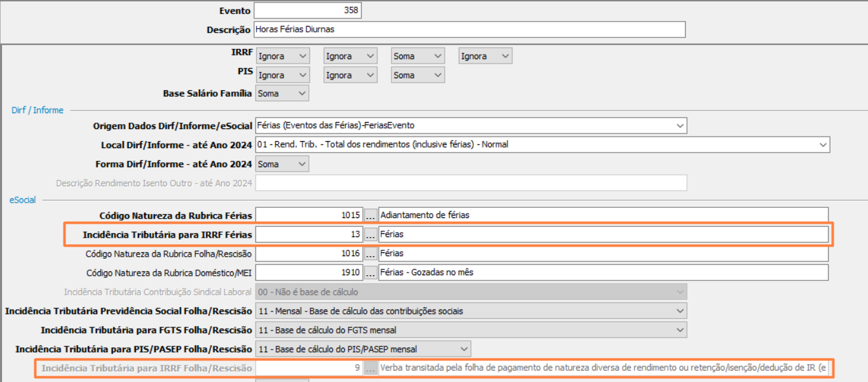Click lookup button for Código Natureza Rubrica Folha/Rescisão
Viewport: 868px width, 382px height.
pos(370,254)
